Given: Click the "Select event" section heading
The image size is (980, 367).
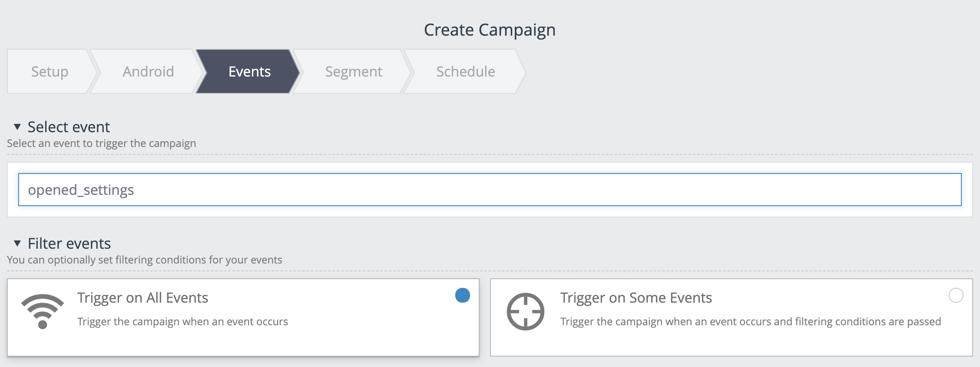Looking at the screenshot, I should pyautogui.click(x=69, y=127).
